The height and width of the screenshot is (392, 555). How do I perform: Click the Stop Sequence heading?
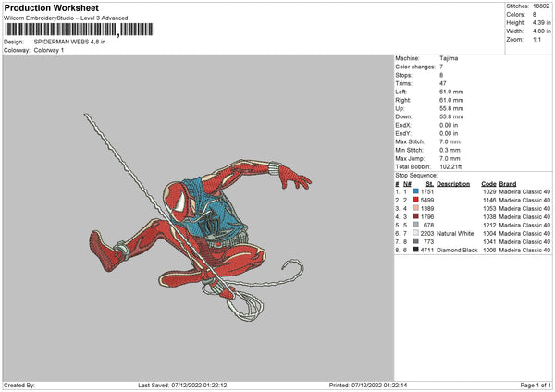pos(414,174)
